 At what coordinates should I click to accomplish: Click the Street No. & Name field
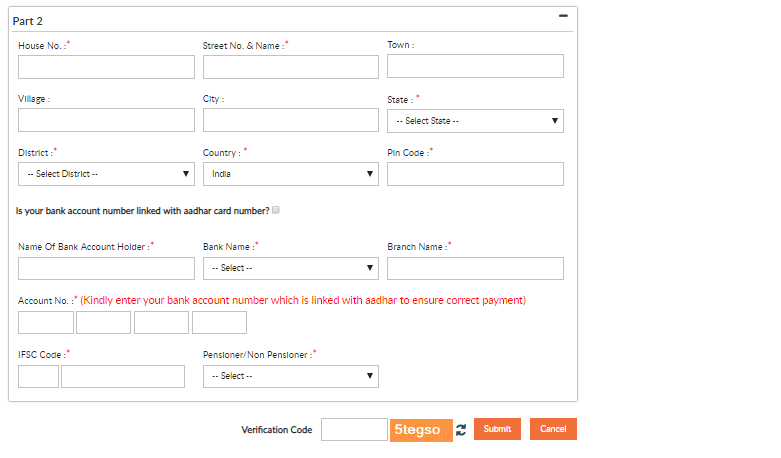pos(291,67)
